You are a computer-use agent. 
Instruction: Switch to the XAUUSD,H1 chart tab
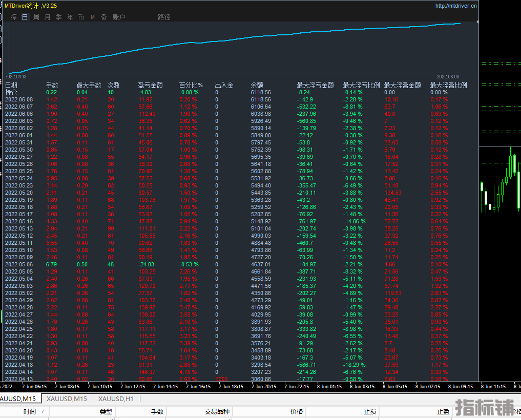coord(116,398)
